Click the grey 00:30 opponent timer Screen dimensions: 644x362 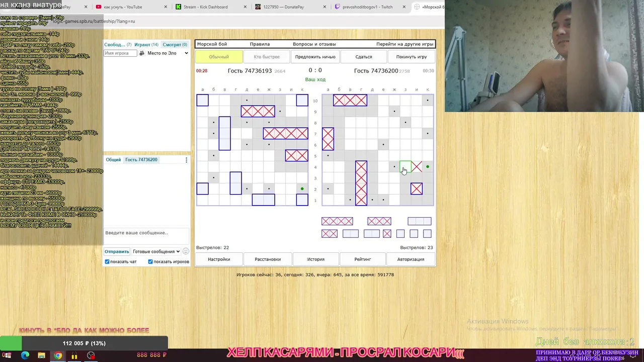pos(428,71)
